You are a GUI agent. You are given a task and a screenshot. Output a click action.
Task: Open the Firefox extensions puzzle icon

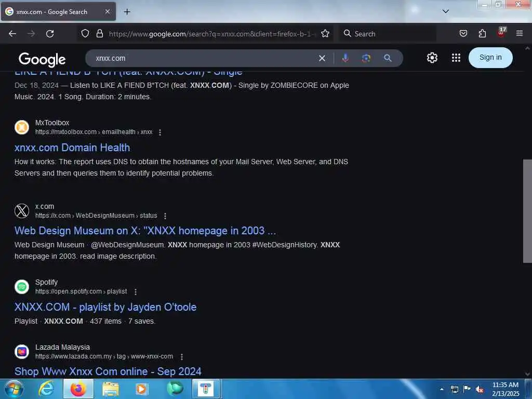coord(482,33)
